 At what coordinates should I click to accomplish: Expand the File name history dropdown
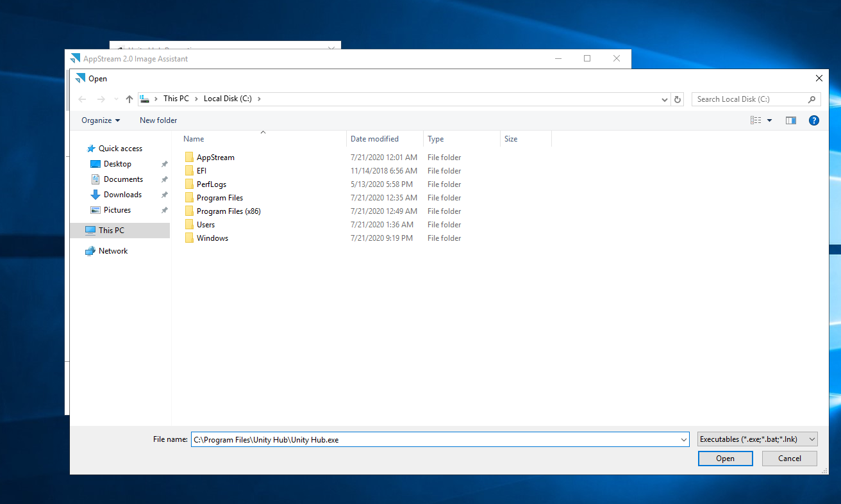click(x=683, y=439)
